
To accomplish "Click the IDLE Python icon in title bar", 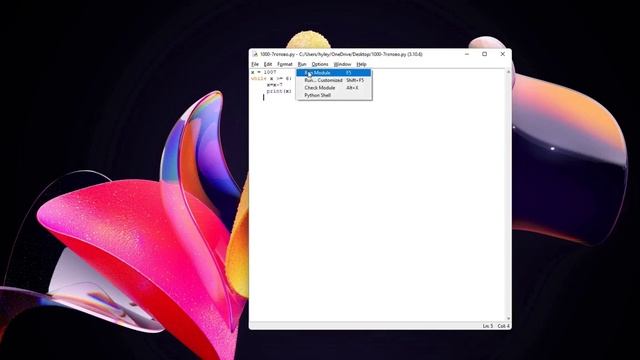I will (x=255, y=54).
